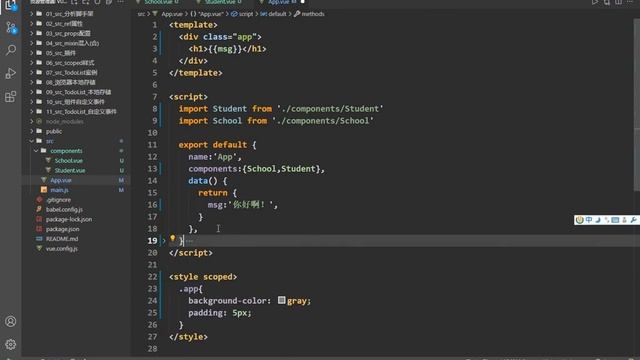Click 'src' in the breadcrumb
Viewport: 640px width, 360px height.
click(141, 14)
